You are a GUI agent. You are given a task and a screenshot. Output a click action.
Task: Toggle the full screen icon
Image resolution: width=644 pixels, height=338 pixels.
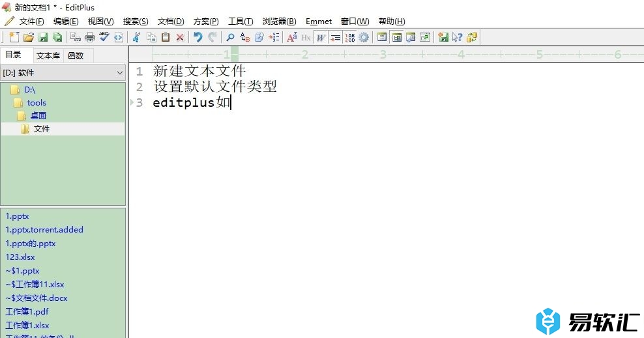[425, 37]
